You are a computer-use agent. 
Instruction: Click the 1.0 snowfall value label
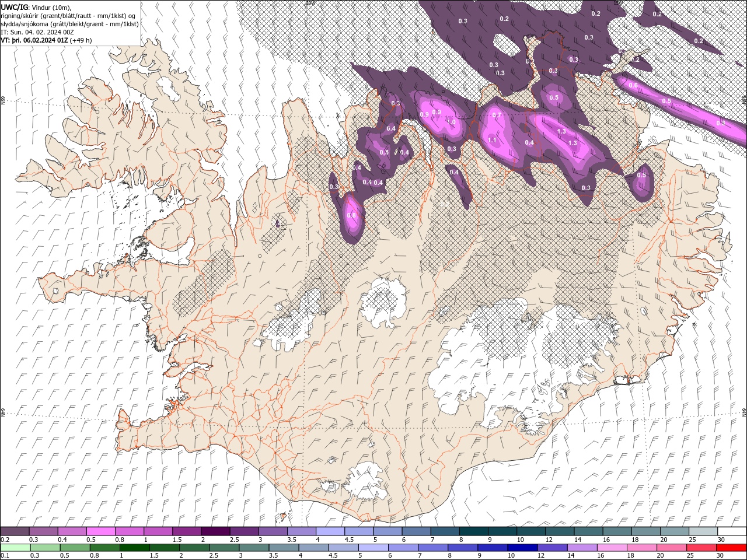(451, 122)
